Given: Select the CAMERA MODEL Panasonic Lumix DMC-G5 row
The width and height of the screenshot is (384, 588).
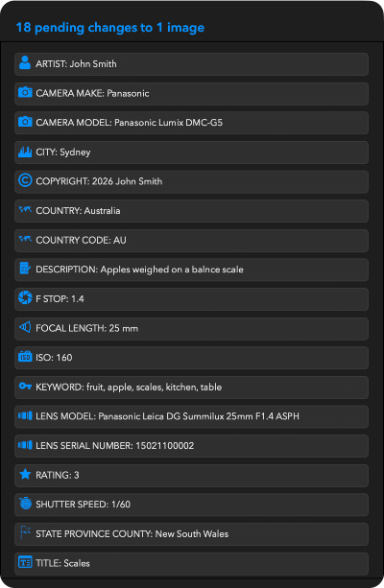Looking at the screenshot, I should click(191, 123).
